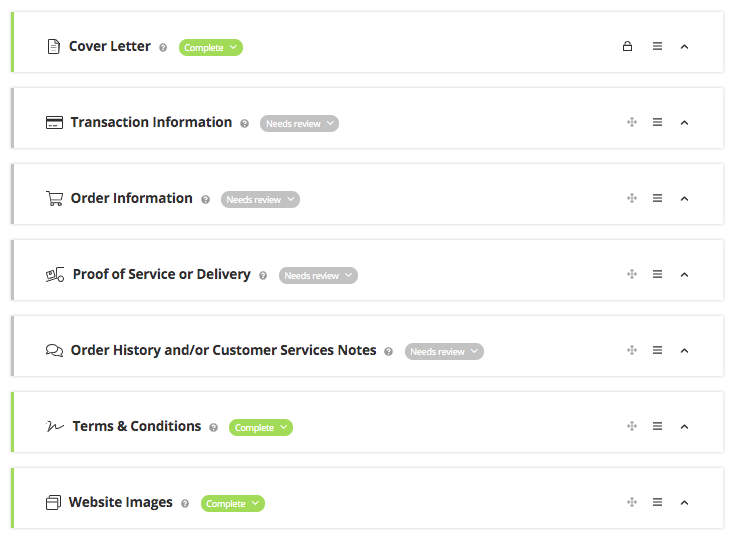
Task: Click the move handle on Order Information
Action: click(x=632, y=198)
